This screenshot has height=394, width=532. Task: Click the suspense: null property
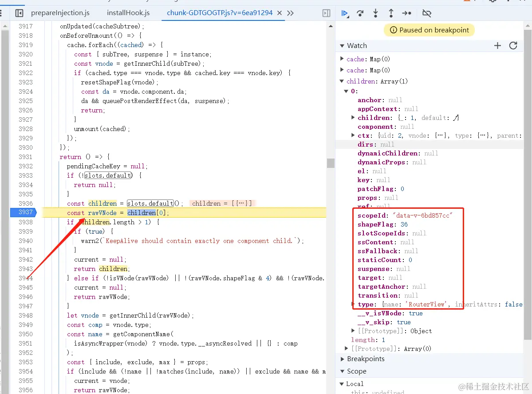click(x=384, y=269)
